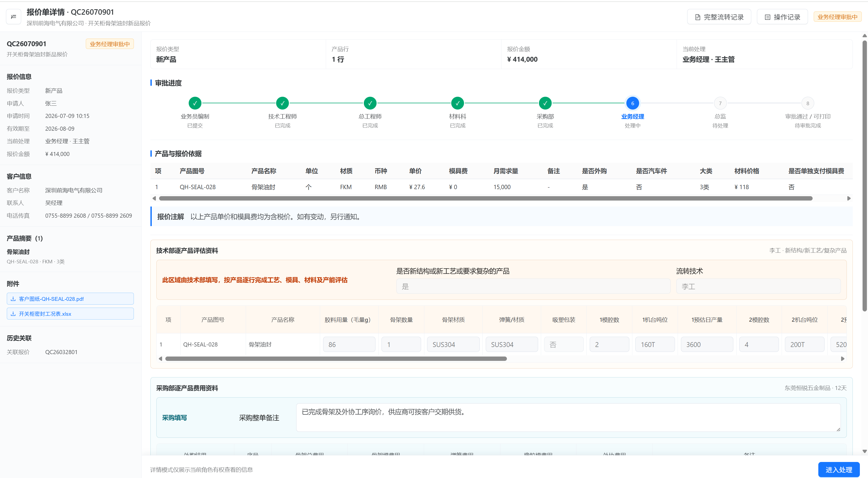
Task: Download icon for 客户图纸-QH-SEAL-028.pdf
Action: point(13,299)
